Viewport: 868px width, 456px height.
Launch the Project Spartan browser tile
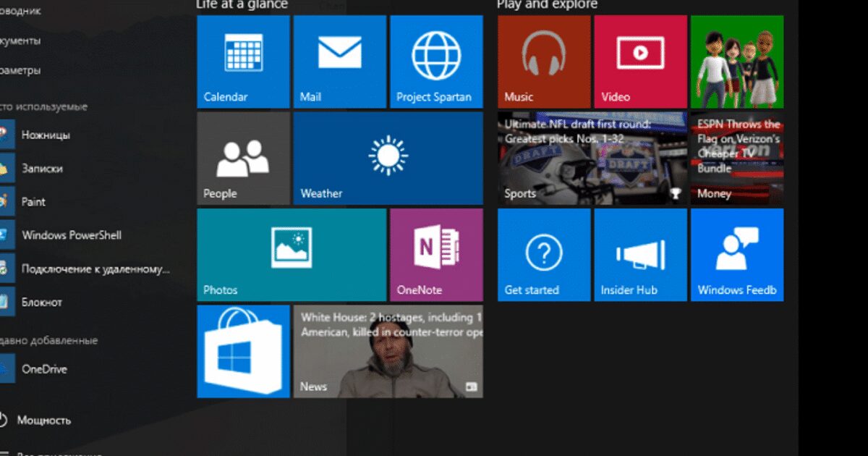436,62
